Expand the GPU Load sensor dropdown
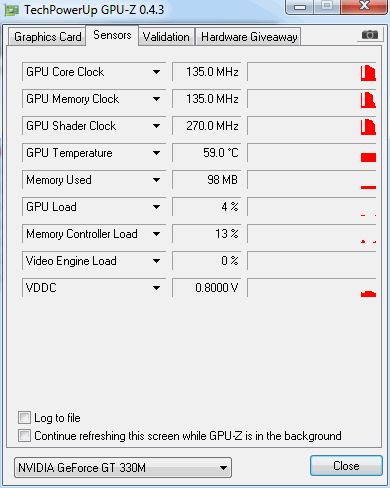This screenshot has width=390, height=488. (x=156, y=207)
